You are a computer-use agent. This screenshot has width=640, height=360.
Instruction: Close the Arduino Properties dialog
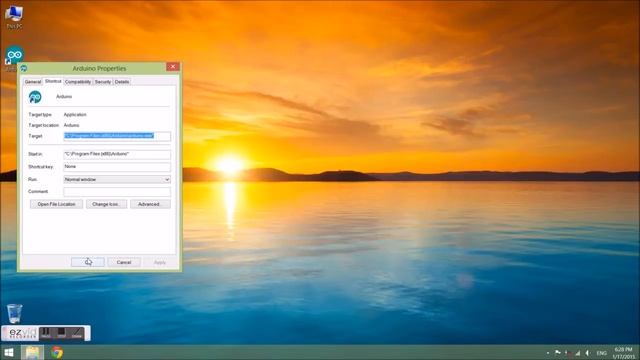[x=173, y=67]
